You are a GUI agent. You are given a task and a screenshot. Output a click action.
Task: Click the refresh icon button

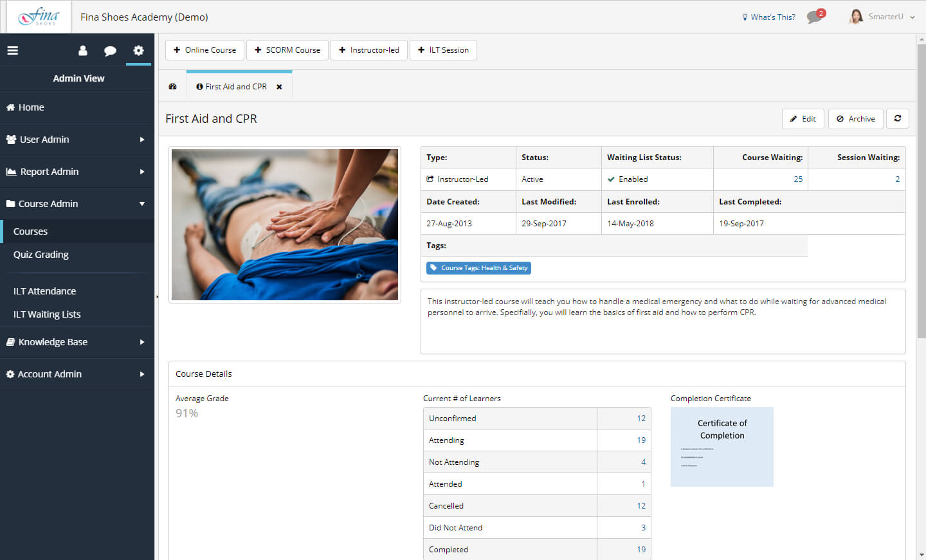tap(897, 118)
